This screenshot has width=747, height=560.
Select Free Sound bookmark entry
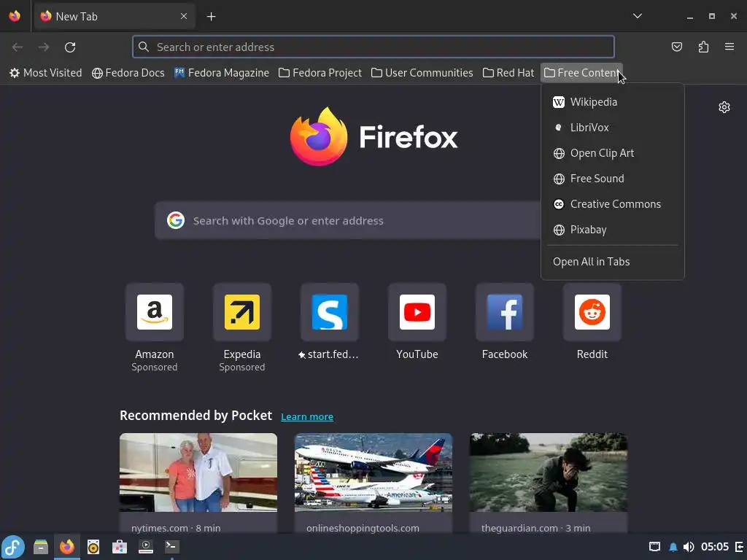point(613,179)
